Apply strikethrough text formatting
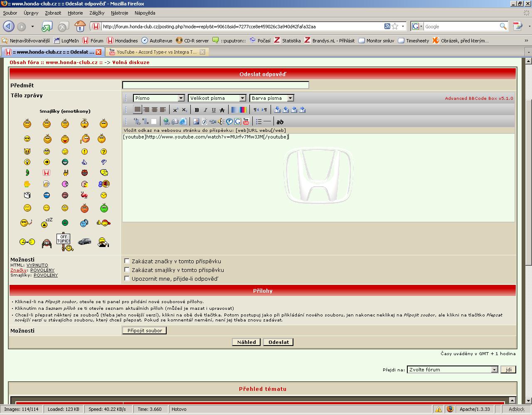This screenshot has height=415, width=532. (x=222, y=110)
